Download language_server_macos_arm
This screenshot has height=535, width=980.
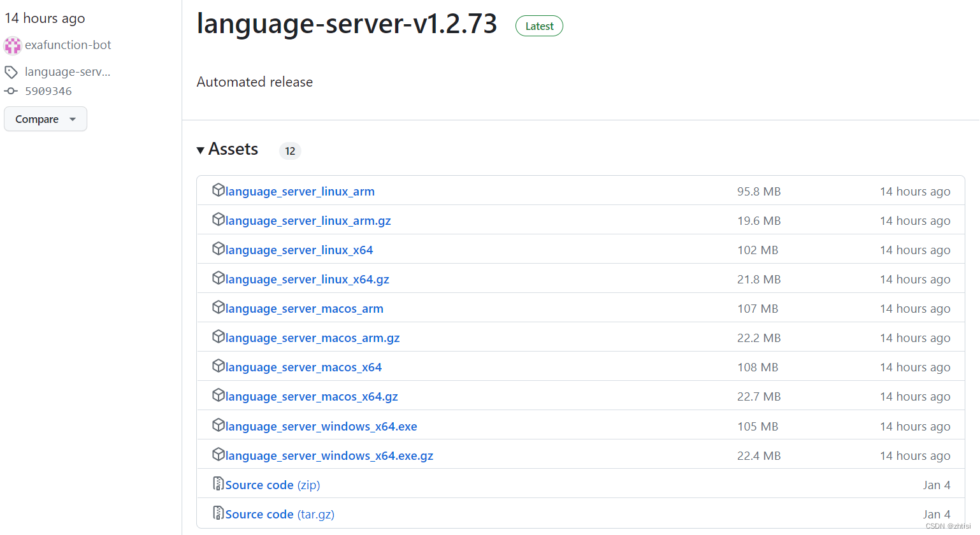(305, 309)
